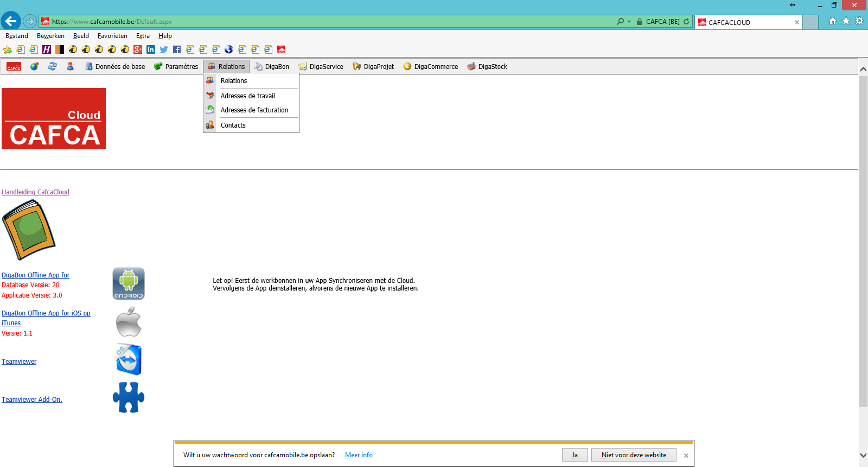Image resolution: width=868 pixels, height=467 pixels.
Task: Open the DigaCommerce menu
Action: pos(431,66)
